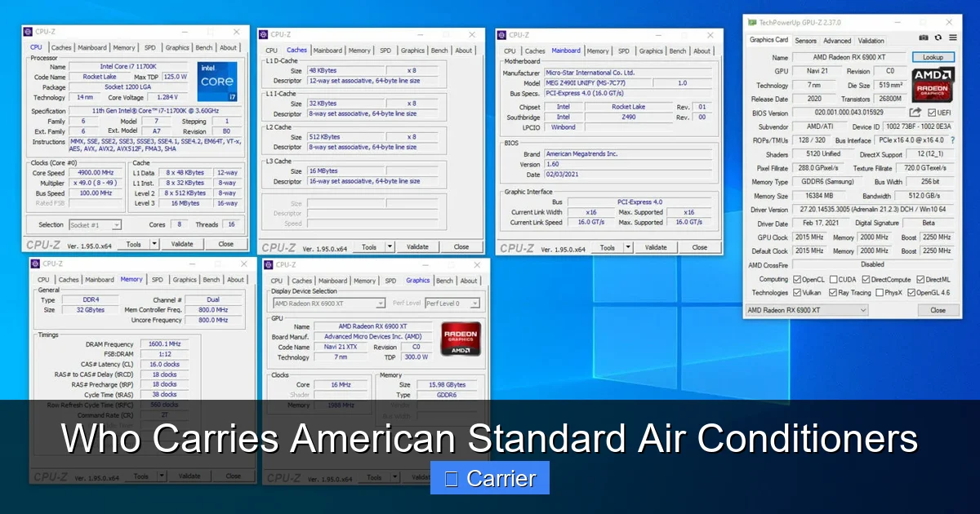
Task: Click Close in the Caches window
Action: [461, 246]
